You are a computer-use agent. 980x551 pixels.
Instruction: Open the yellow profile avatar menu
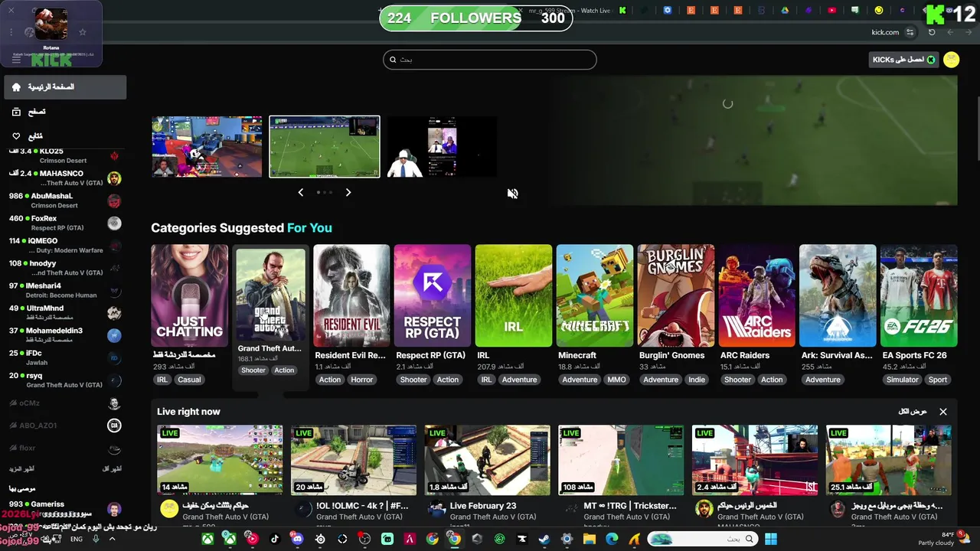952,60
